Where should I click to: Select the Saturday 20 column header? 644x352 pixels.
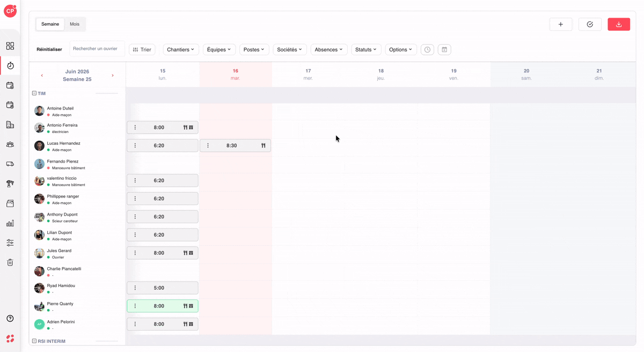(x=526, y=75)
